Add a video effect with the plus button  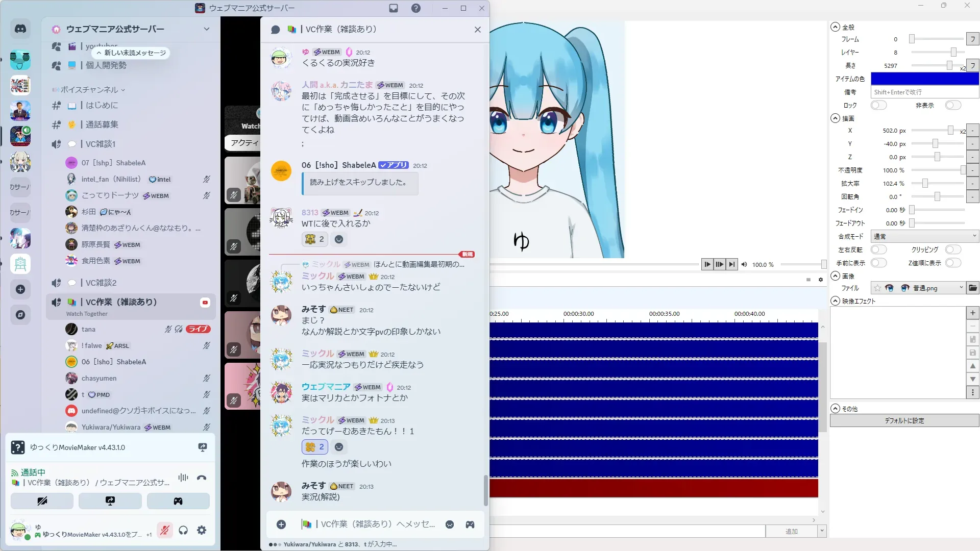[x=972, y=313]
